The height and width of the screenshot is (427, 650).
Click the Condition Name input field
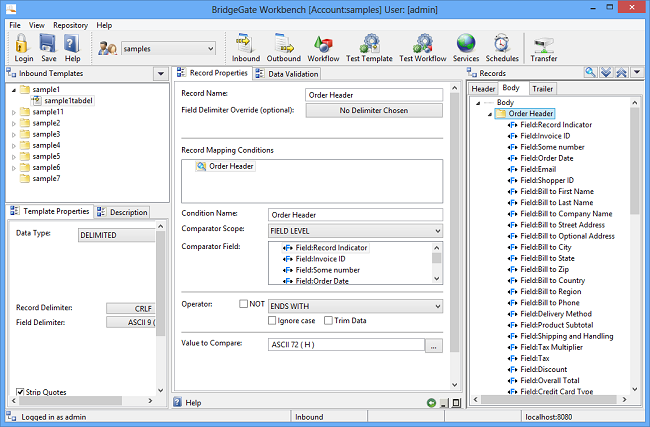point(355,215)
